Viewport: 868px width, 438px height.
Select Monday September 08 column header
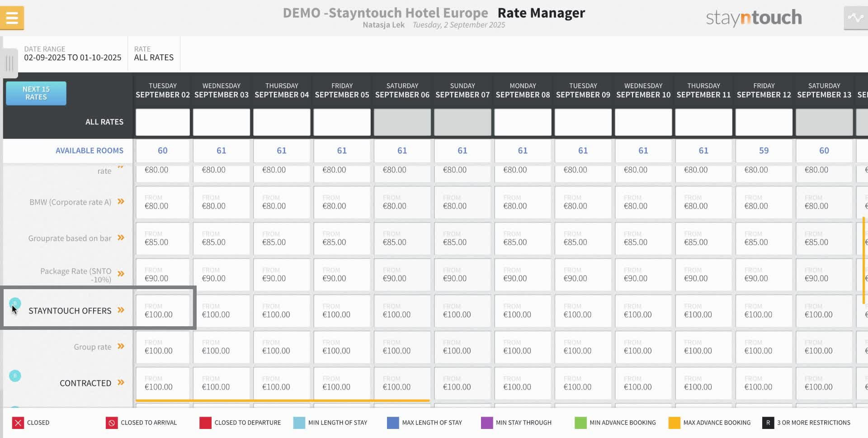[x=523, y=90]
